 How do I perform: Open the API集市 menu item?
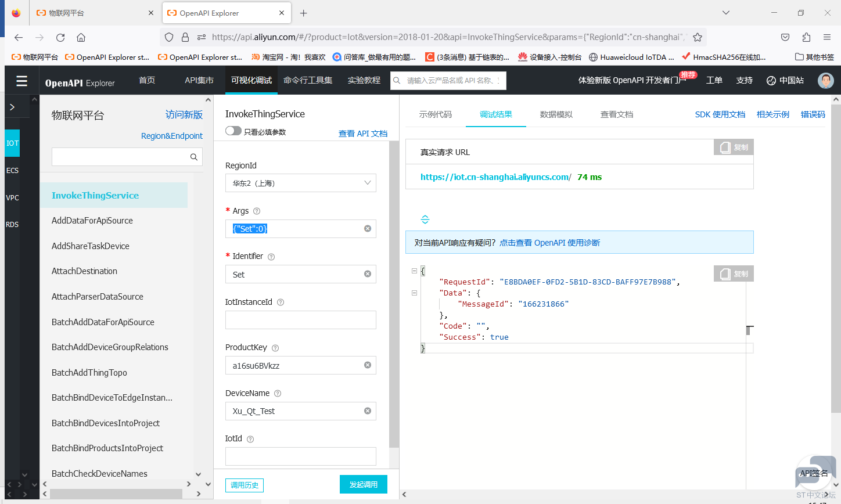199,80
